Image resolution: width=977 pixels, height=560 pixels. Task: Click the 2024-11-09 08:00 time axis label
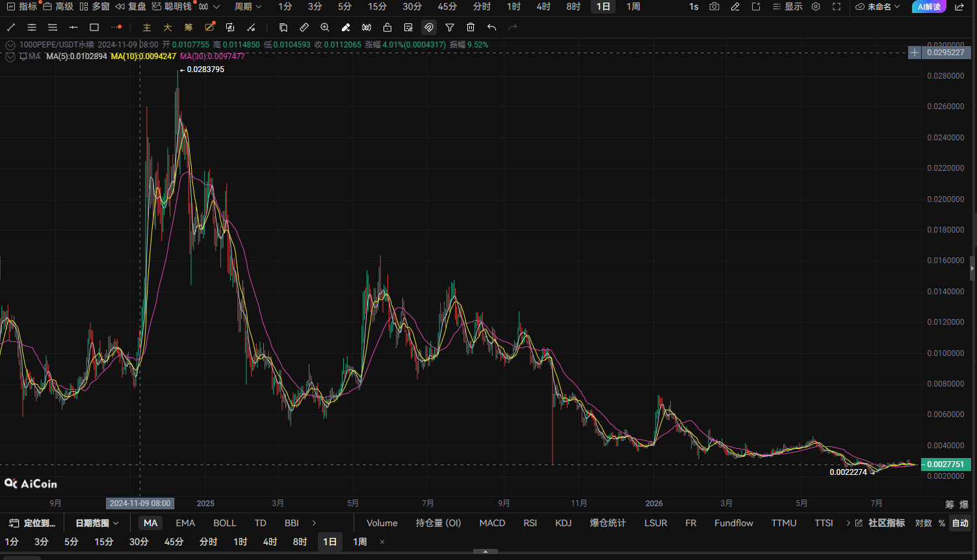pos(140,503)
